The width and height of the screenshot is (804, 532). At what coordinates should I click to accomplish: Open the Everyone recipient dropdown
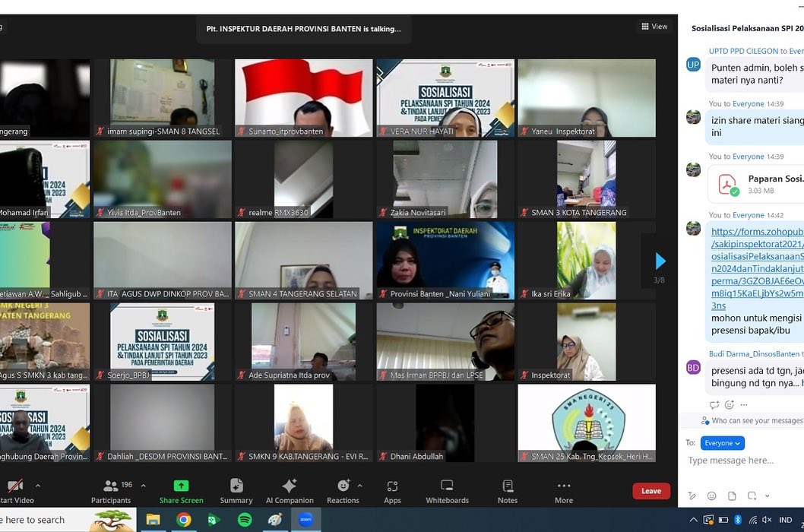[722, 442]
